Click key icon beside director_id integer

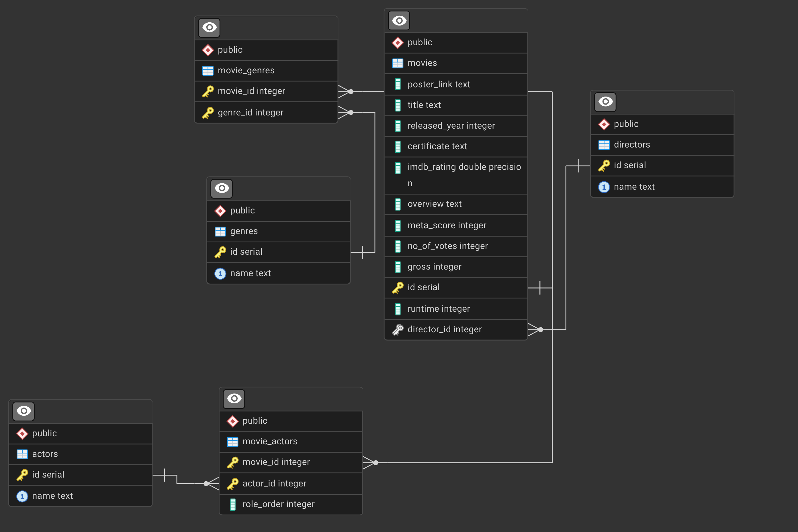click(x=398, y=329)
